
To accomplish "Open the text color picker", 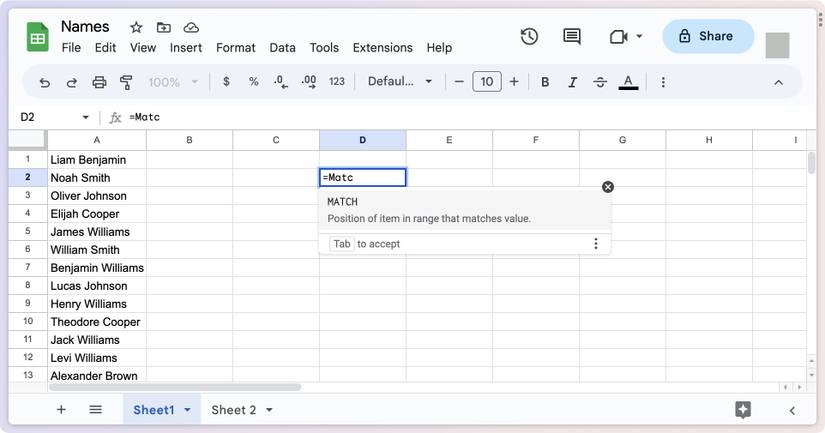I will (x=628, y=82).
